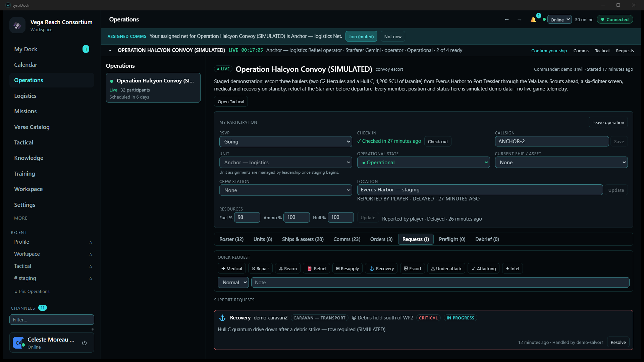Pin Operations to recent list
This screenshot has height=362, width=644.
pos(32,292)
